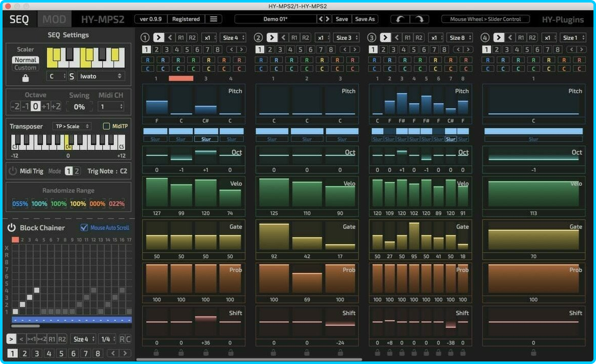Toggle highlighted Slur on sequencer 3 step 7
596x364 pixels.
pyautogui.click(x=451, y=139)
